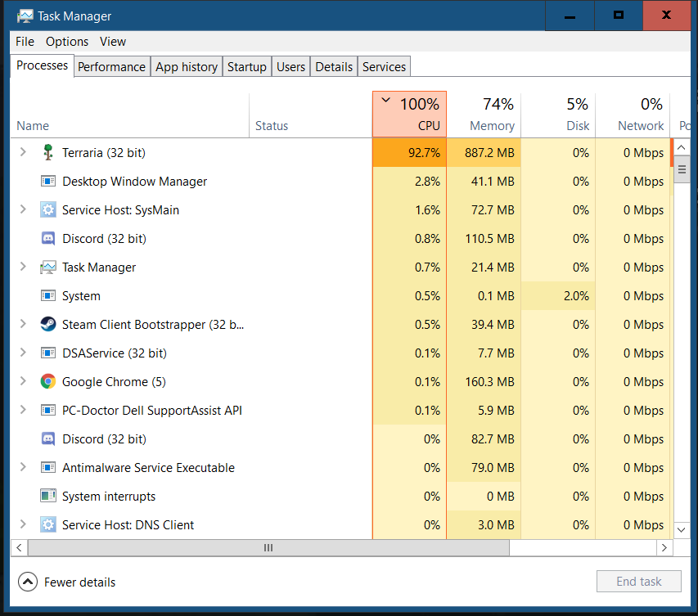
Task: Select the Desktop Window Manager row name
Action: point(134,181)
